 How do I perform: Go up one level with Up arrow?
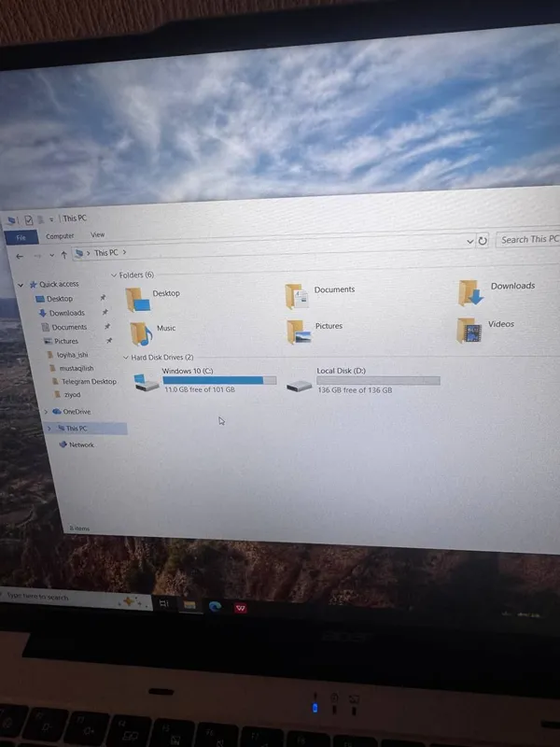[x=63, y=255]
